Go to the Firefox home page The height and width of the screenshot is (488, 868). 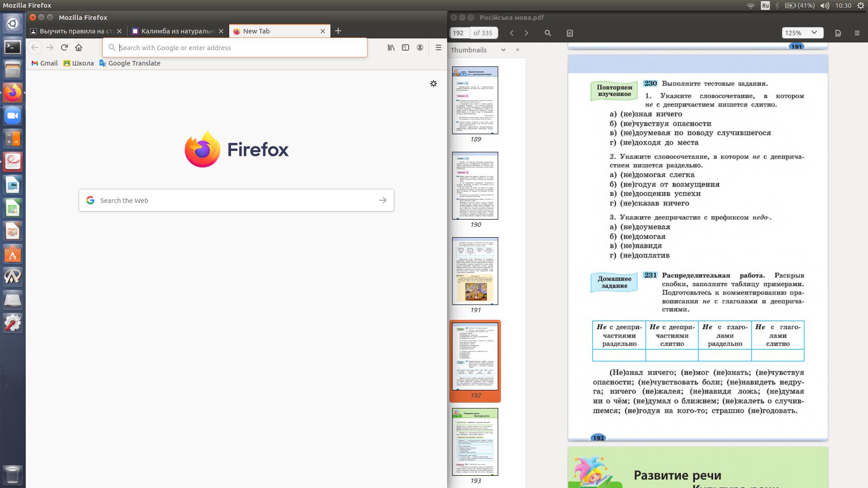79,47
